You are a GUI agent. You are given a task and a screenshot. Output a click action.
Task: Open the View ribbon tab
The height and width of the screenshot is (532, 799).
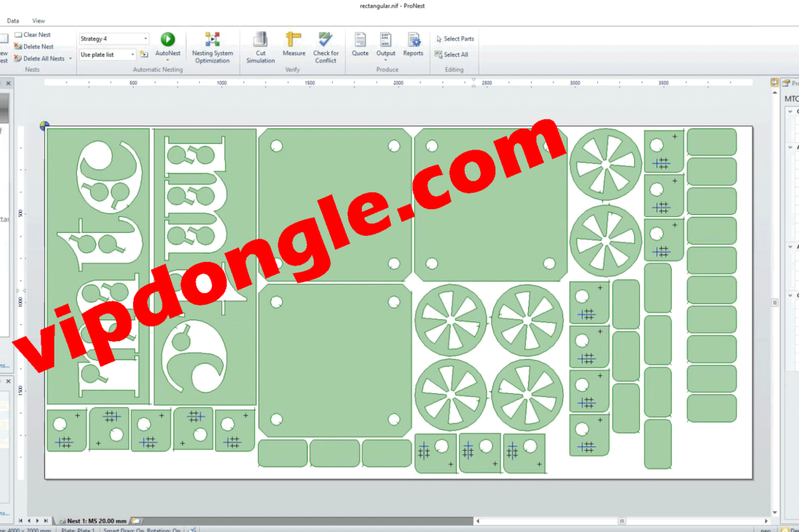coord(38,21)
